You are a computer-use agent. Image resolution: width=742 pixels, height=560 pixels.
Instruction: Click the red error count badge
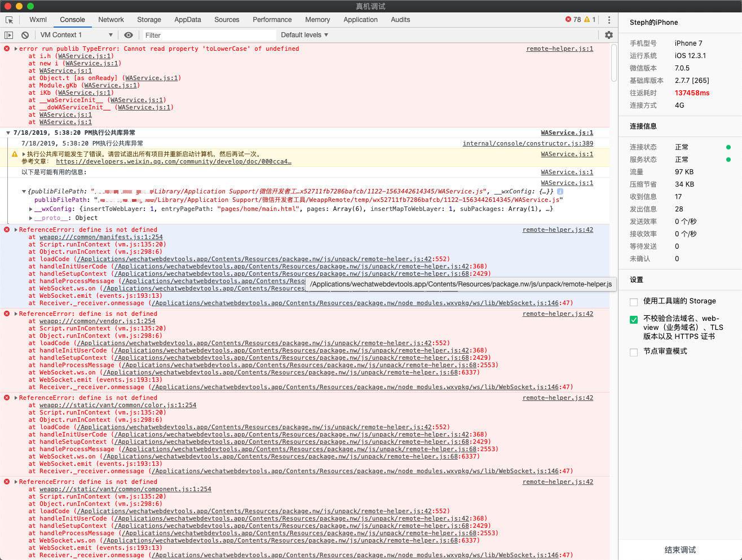click(573, 20)
